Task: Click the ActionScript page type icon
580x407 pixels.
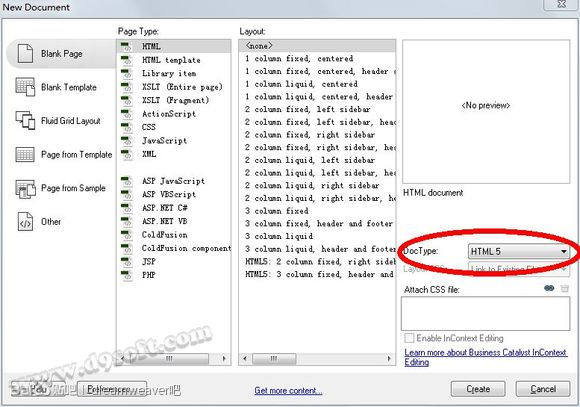Action: [127, 114]
